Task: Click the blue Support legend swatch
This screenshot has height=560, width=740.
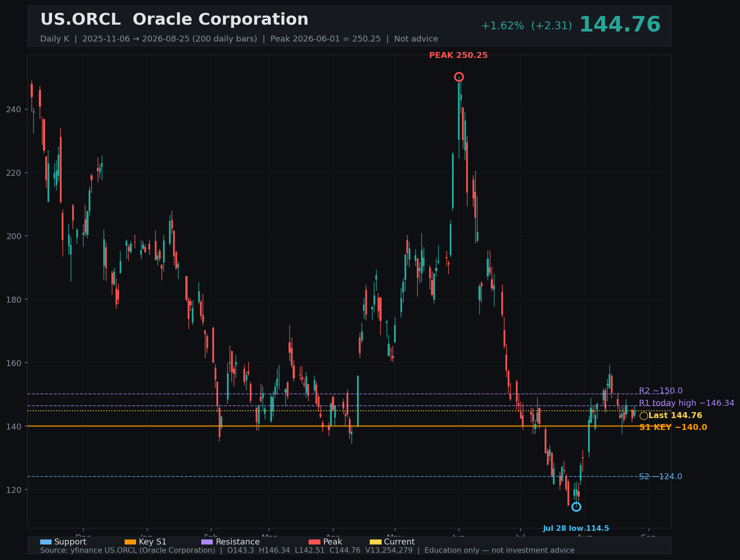Action: pos(46,542)
